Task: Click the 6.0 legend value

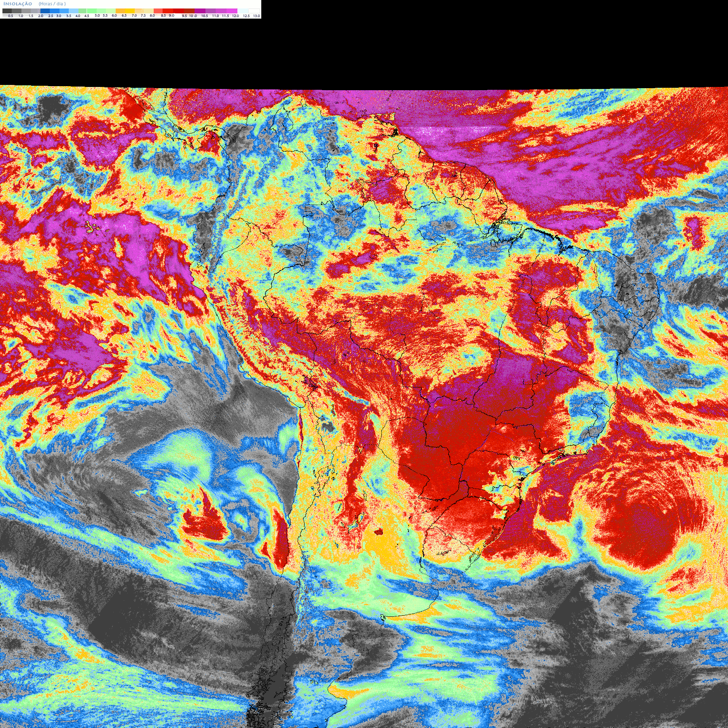Action: (x=114, y=15)
